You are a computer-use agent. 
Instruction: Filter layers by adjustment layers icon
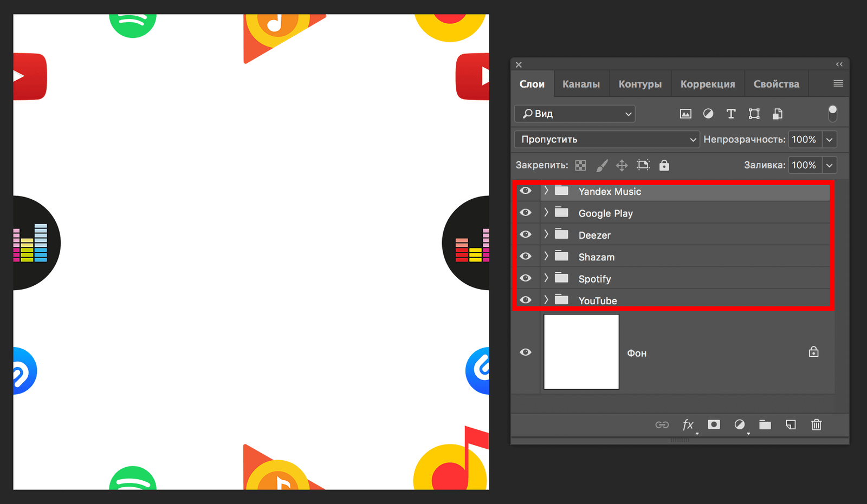[708, 114]
